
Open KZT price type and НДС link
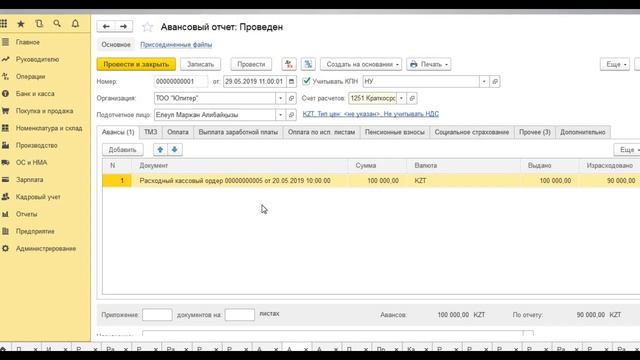[371, 114]
